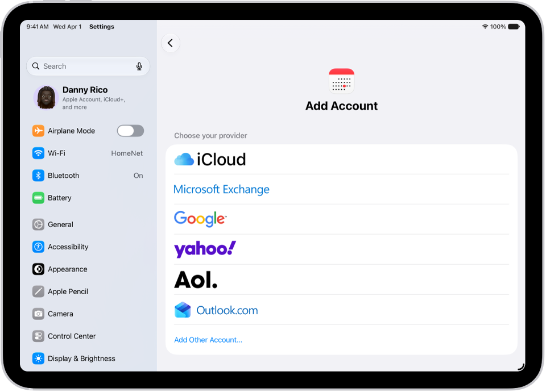Screen dimensions: 546x392
Task: Open the Outlook.com provider label
Action: (x=227, y=310)
